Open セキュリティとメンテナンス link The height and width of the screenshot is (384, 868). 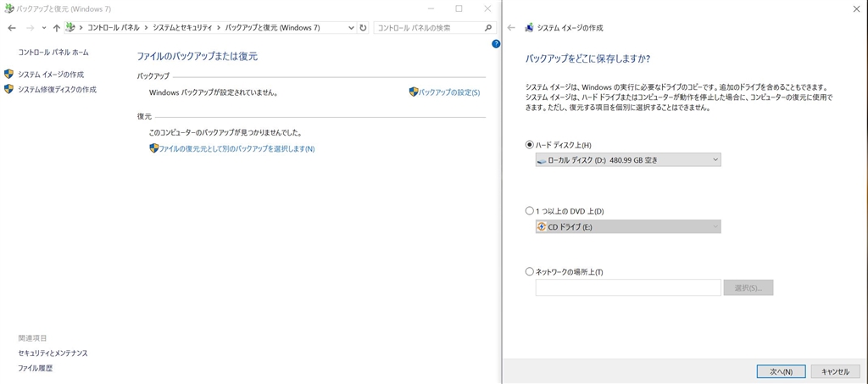point(53,353)
